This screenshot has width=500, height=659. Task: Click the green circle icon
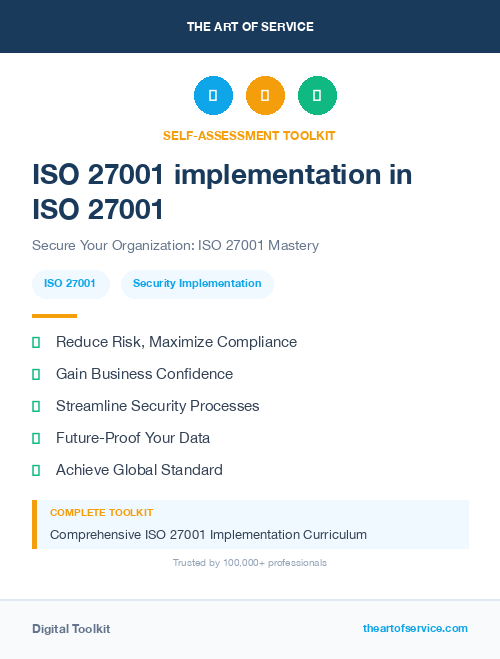pos(317,95)
